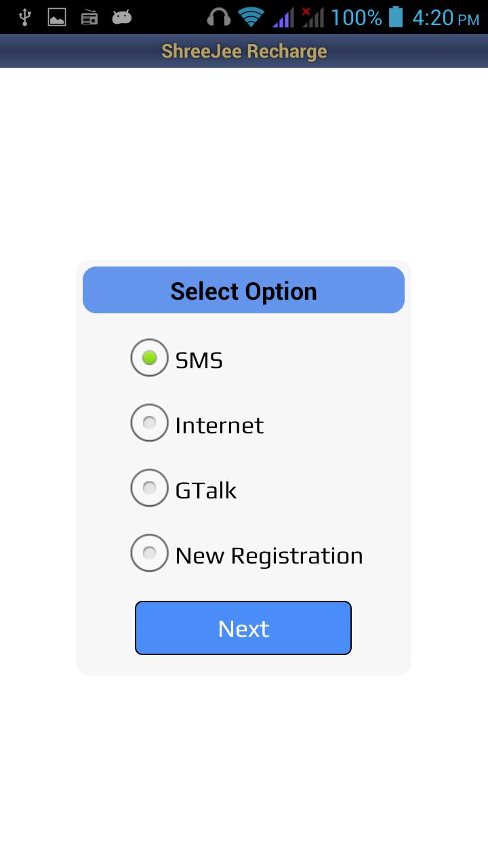Choose the Internet radio option
488x868 pixels.
pos(149,423)
